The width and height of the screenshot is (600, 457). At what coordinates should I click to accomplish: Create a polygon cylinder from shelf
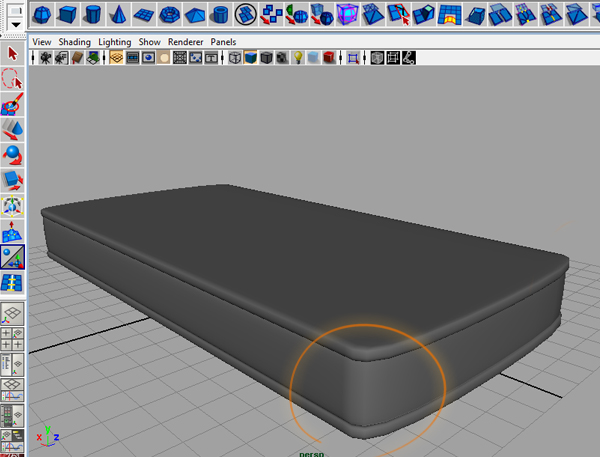[93, 15]
